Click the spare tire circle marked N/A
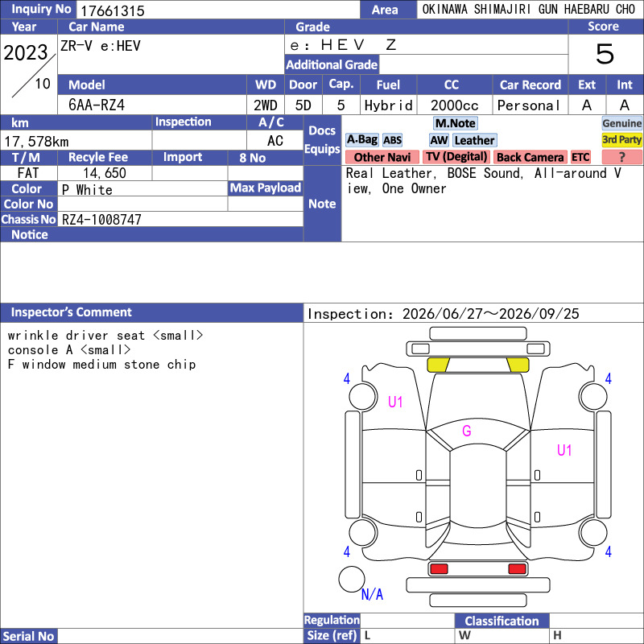The image size is (644, 644). pos(352,579)
